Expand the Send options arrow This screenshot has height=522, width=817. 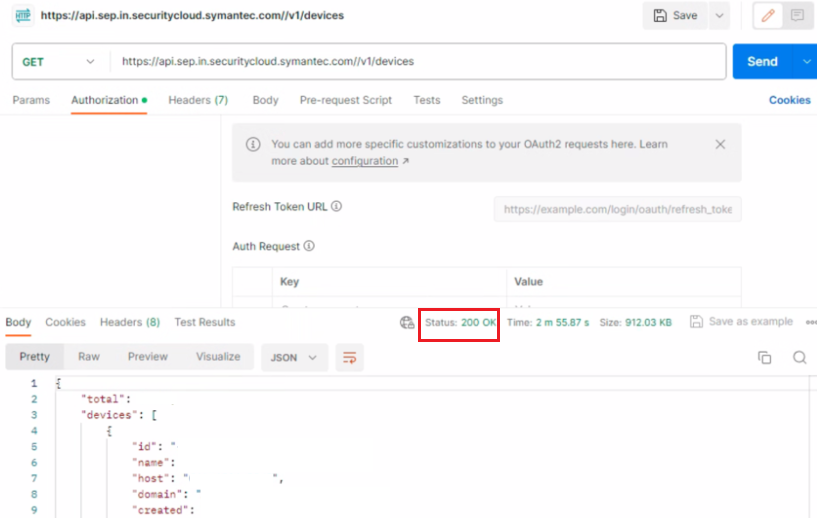(806, 61)
